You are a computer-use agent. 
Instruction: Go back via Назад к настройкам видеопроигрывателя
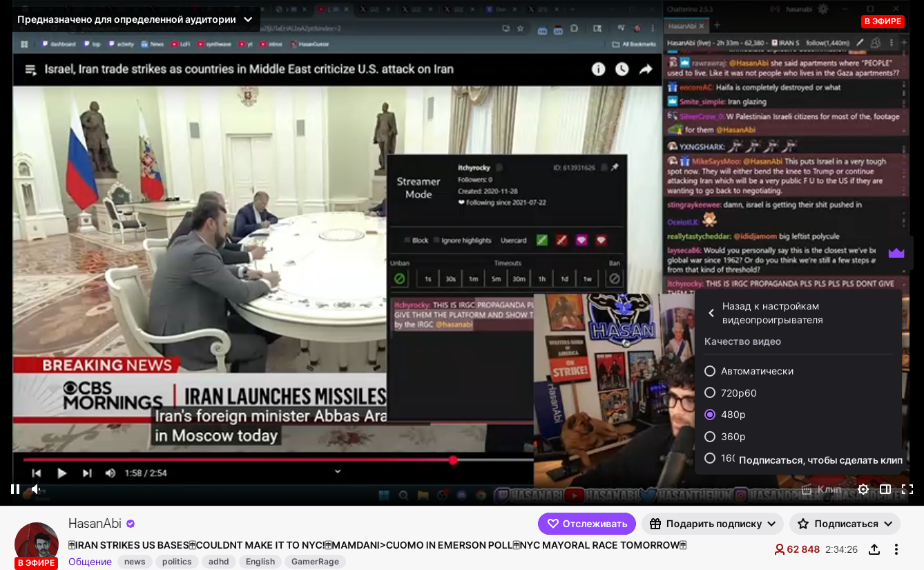click(x=798, y=313)
